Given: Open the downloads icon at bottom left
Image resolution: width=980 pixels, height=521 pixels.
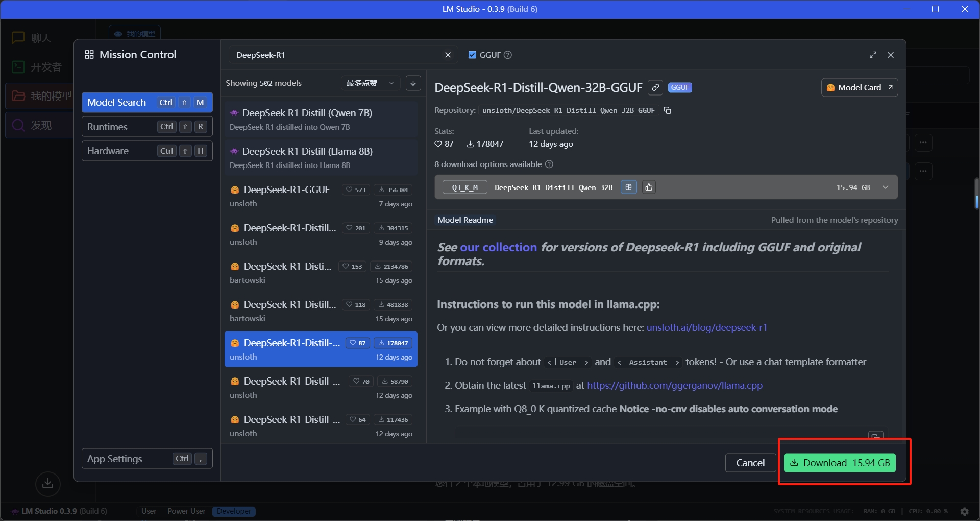Looking at the screenshot, I should [x=48, y=483].
